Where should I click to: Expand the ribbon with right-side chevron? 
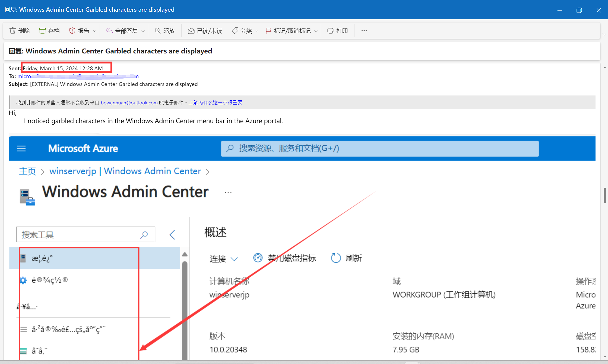604,34
